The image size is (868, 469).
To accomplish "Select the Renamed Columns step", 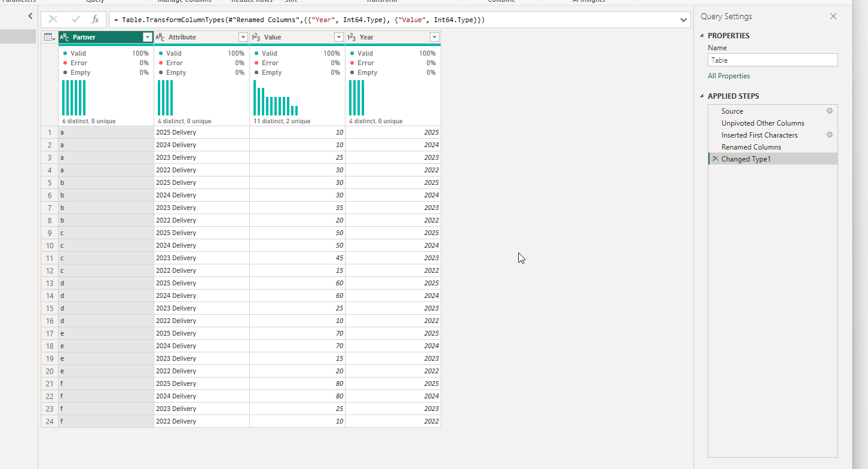I will [x=773, y=147].
